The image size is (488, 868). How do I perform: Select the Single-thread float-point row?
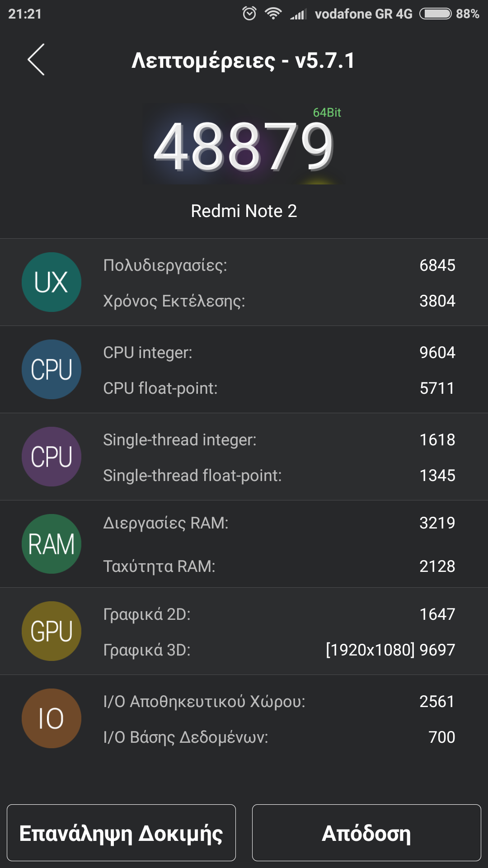279,476
